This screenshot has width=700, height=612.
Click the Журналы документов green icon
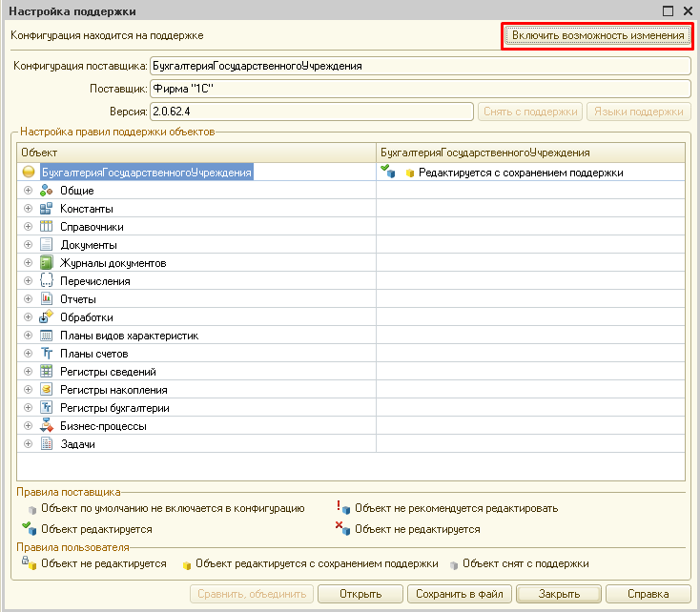coord(46,263)
